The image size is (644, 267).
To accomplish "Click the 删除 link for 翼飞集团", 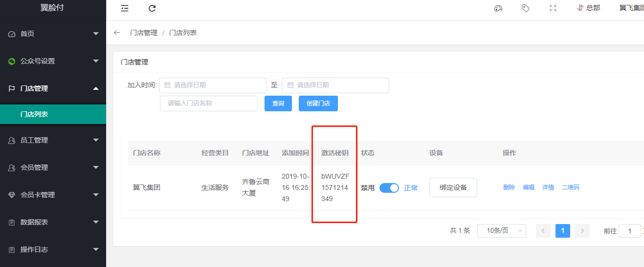I will click(x=509, y=187).
